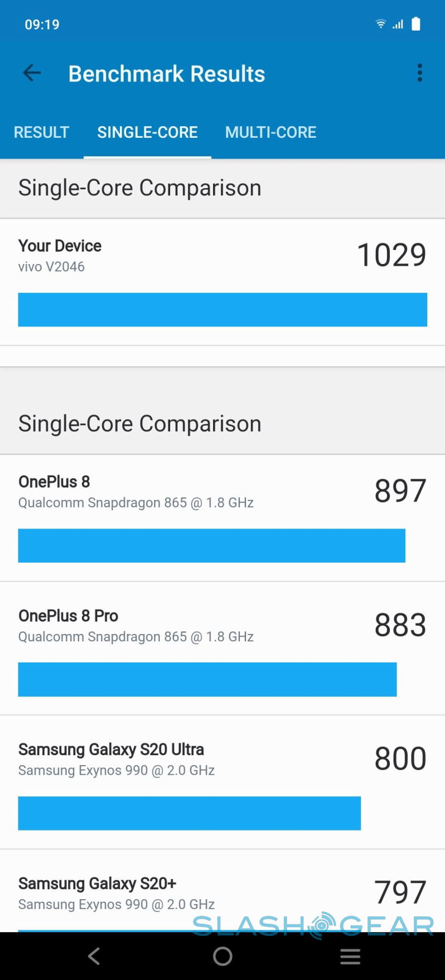445x980 pixels.
Task: Tap the Wi-Fi status icon
Action: 381,24
